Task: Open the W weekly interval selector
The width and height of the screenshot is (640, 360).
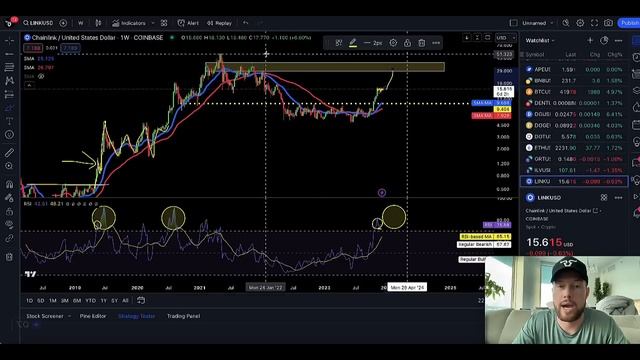Action: pyautogui.click(x=80, y=23)
